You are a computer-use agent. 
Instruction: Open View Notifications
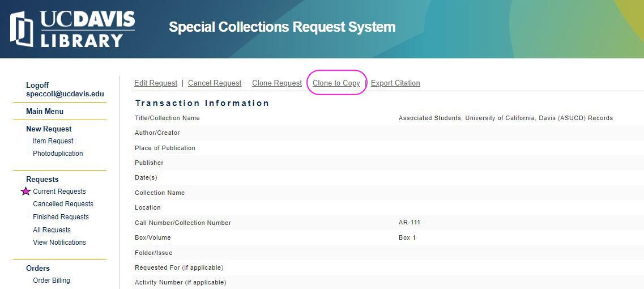[x=59, y=243]
